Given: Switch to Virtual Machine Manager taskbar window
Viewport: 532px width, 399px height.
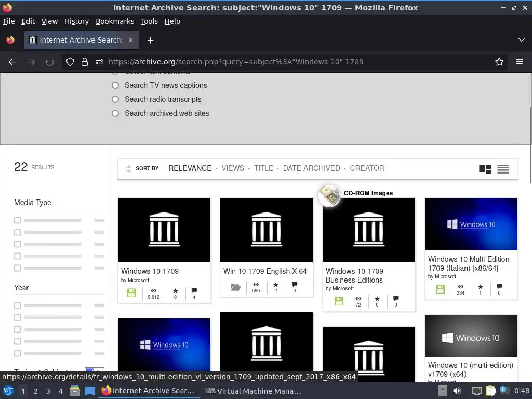Looking at the screenshot, I should (x=253, y=391).
